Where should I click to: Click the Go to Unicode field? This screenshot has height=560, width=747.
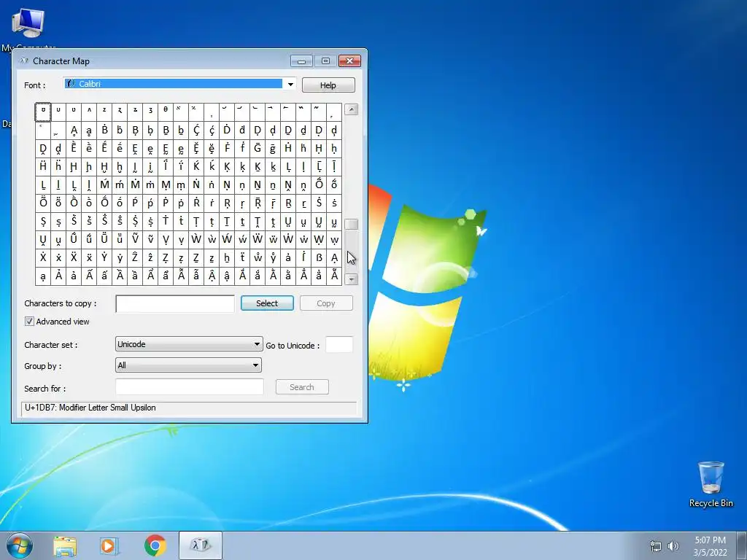pos(339,345)
